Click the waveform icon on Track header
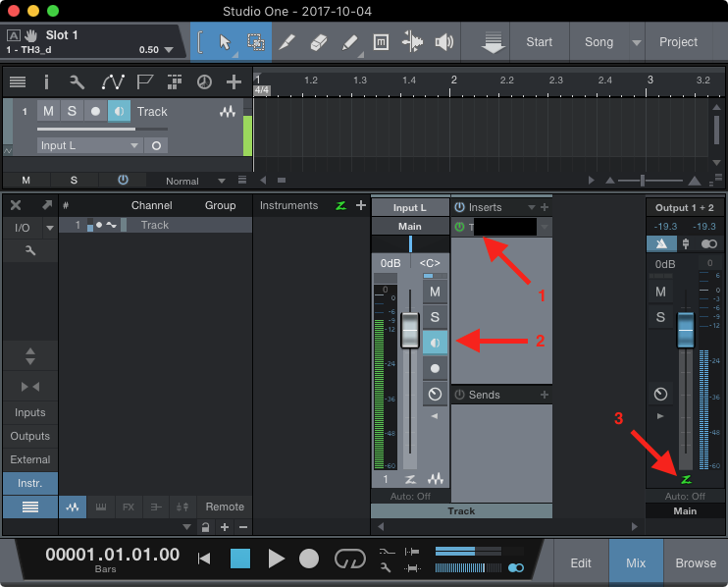 [x=228, y=112]
